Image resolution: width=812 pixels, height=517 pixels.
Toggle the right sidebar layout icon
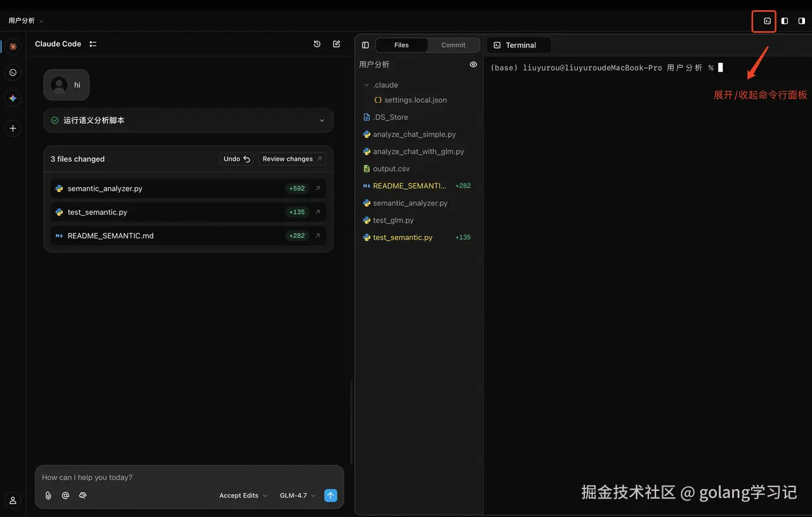click(802, 21)
